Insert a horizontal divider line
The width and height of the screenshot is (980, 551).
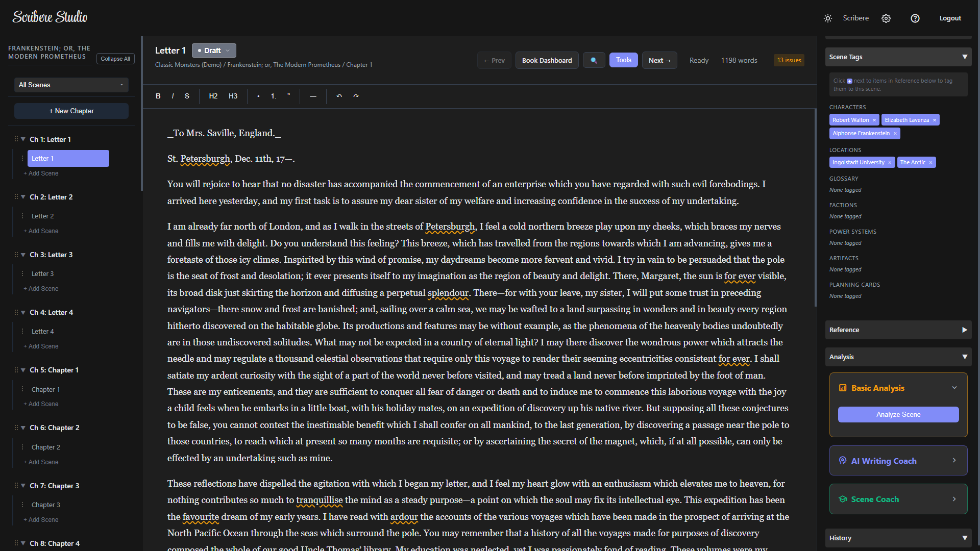pyautogui.click(x=313, y=96)
